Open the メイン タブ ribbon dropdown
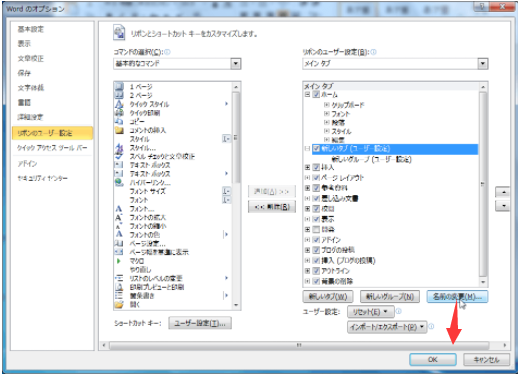The image size is (518, 378). [x=483, y=63]
